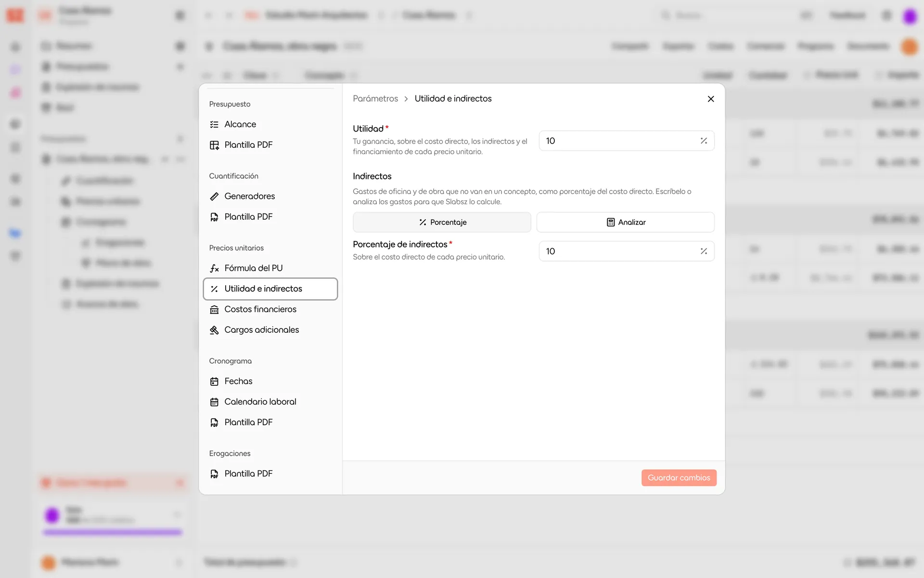Open the Alcance settings section

click(x=270, y=124)
